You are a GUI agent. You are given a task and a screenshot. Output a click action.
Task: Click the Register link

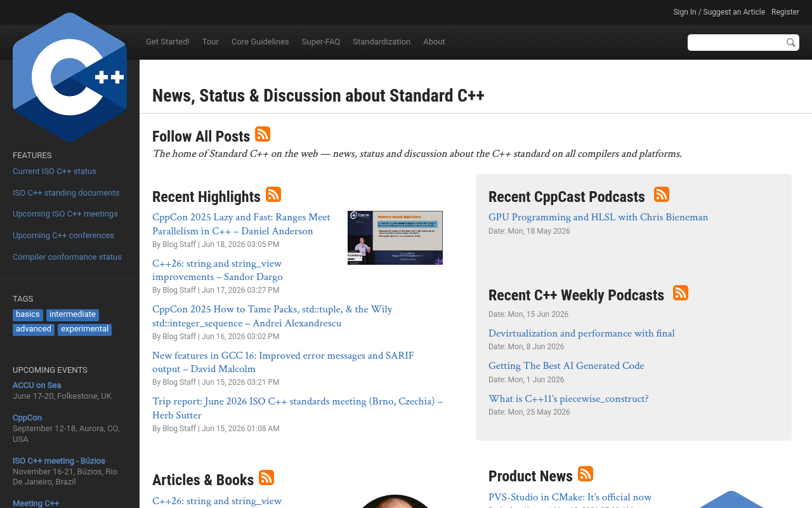(x=785, y=12)
